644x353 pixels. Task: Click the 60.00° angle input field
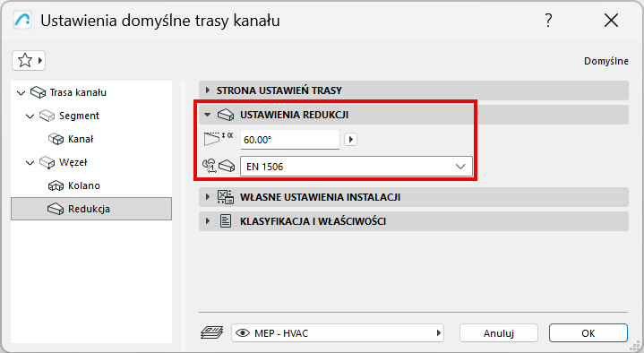(289, 139)
